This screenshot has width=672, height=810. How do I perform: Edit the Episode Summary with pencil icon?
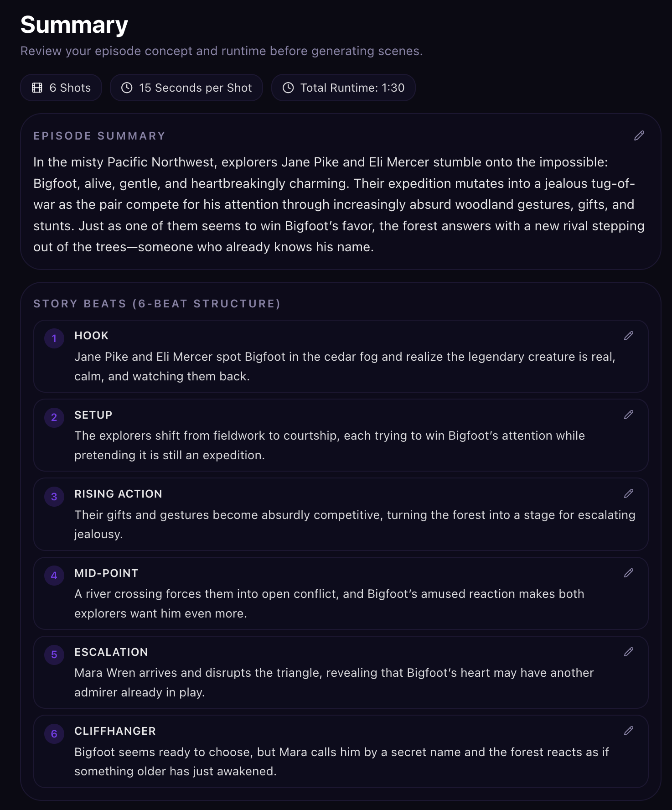click(639, 135)
